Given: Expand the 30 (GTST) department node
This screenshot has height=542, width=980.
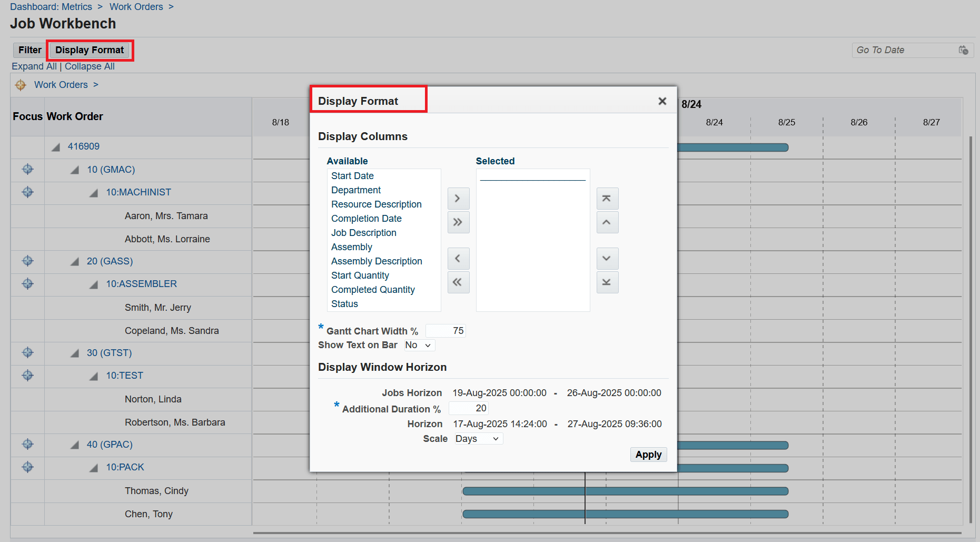Looking at the screenshot, I should coord(74,353).
